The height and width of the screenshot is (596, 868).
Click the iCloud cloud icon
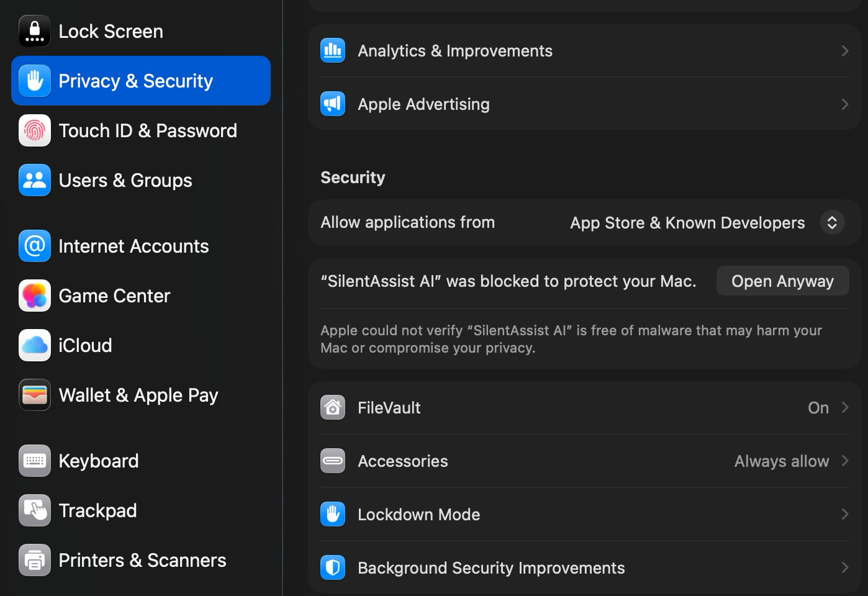(35, 345)
